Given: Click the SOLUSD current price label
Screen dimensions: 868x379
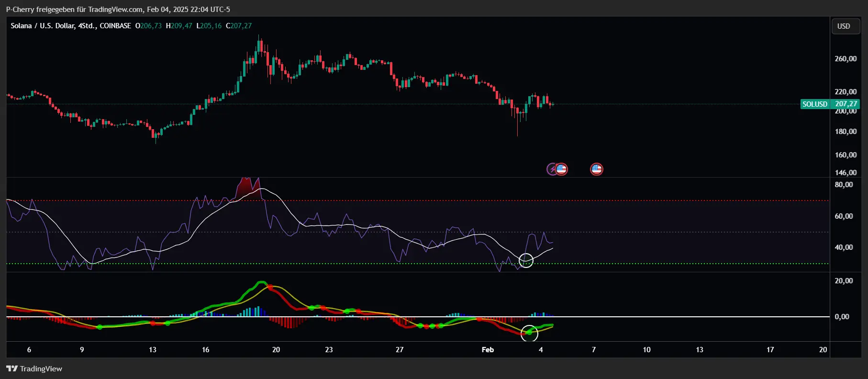Looking at the screenshot, I should tap(830, 104).
